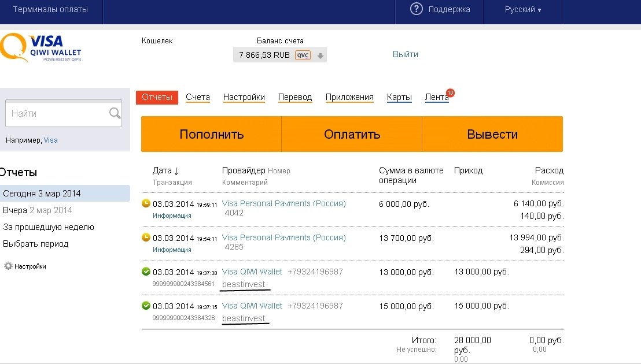
Task: Click the Visa example link under search
Action: click(51, 140)
